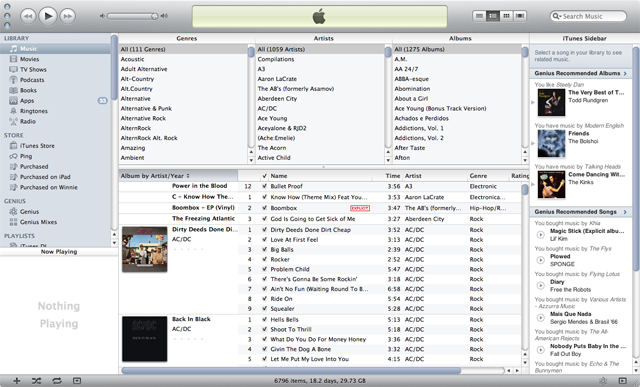The width and height of the screenshot is (640, 387).
Task: Expand Genius Recommended Songs arrow
Action: tap(625, 212)
